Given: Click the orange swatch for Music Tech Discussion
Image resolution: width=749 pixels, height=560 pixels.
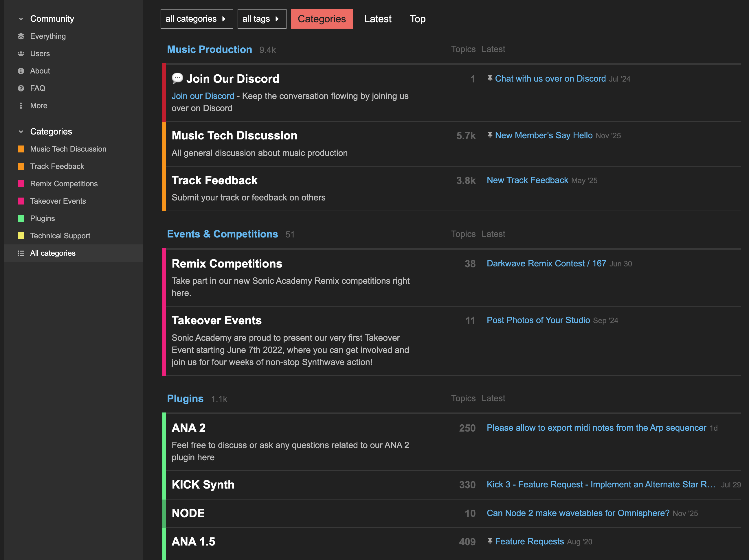Looking at the screenshot, I should point(21,149).
